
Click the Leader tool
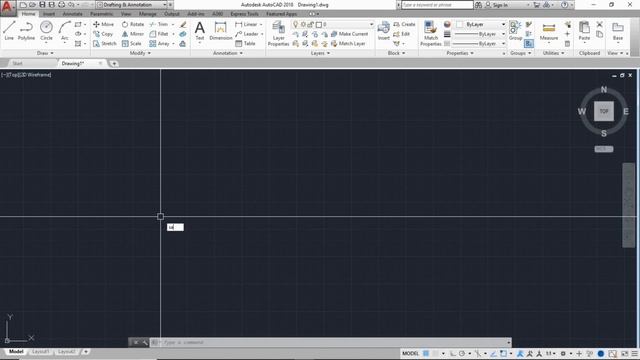(247, 34)
